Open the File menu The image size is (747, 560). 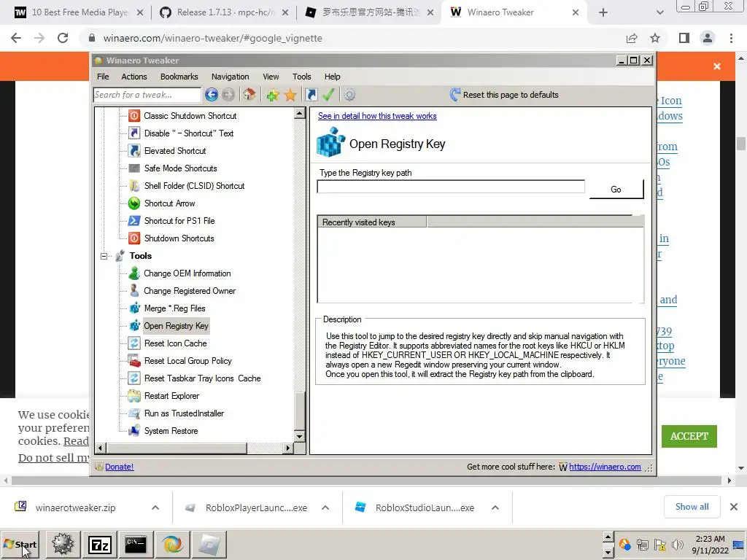(103, 77)
